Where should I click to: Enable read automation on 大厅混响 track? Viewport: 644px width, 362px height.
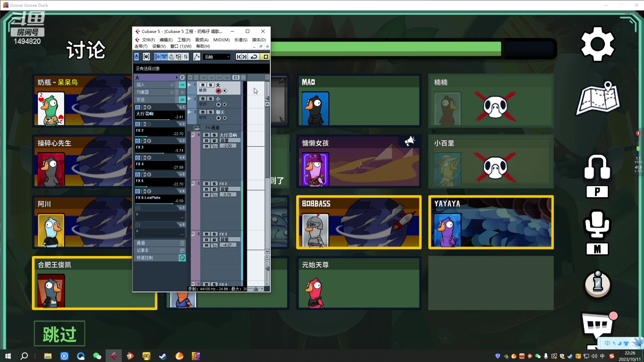pos(207,141)
